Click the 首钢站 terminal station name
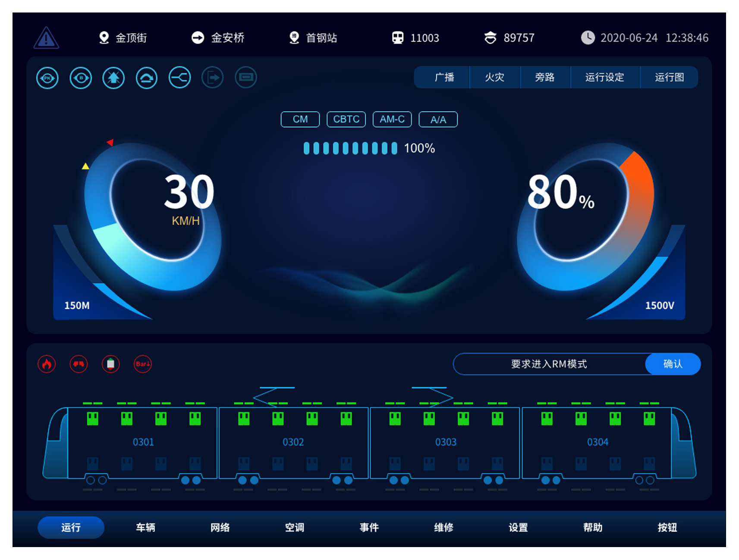Screen dimensions: 739x560 pos(322,38)
